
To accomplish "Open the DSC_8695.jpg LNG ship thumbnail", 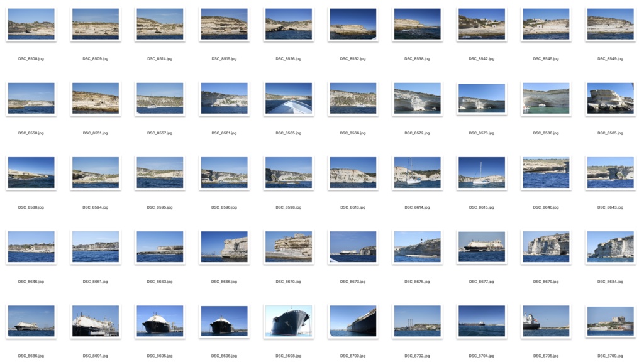I will (x=160, y=321).
